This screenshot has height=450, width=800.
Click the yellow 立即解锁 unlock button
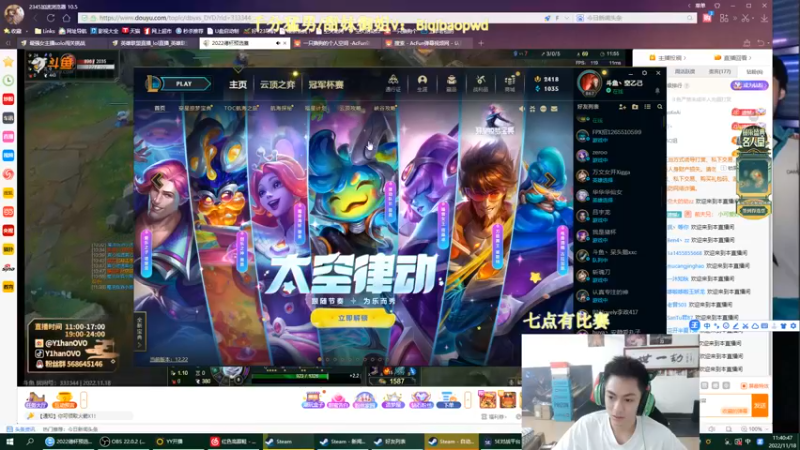coord(353,318)
